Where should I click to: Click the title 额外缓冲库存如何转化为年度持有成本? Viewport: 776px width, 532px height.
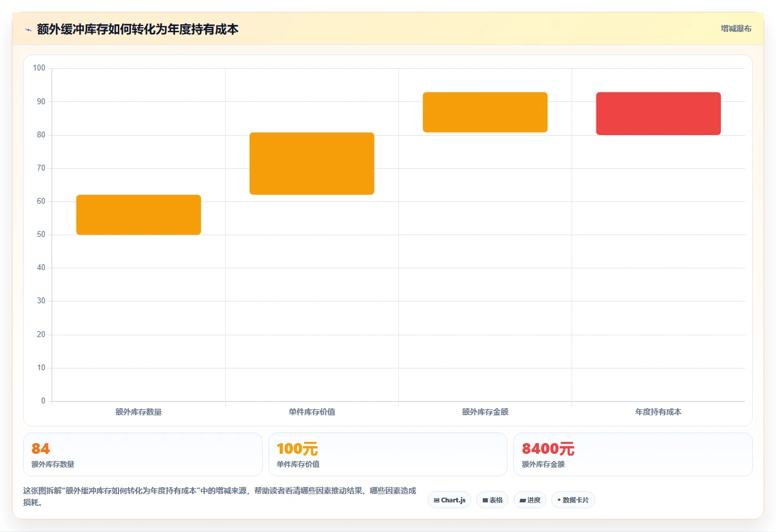point(138,29)
